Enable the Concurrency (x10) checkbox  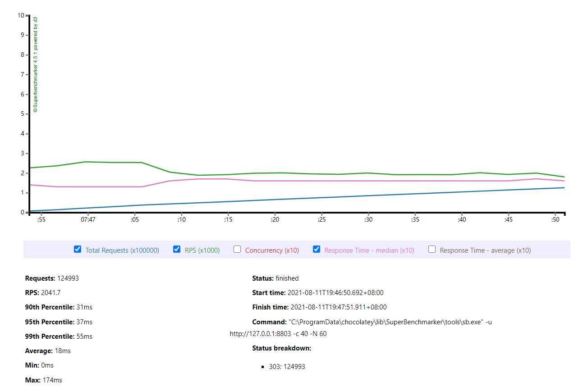coord(237,249)
